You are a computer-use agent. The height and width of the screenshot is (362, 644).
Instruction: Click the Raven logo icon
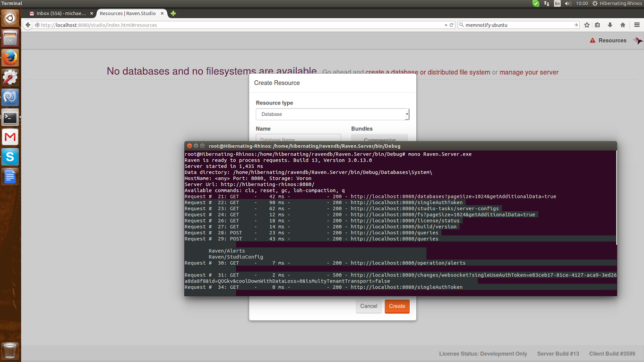638,41
